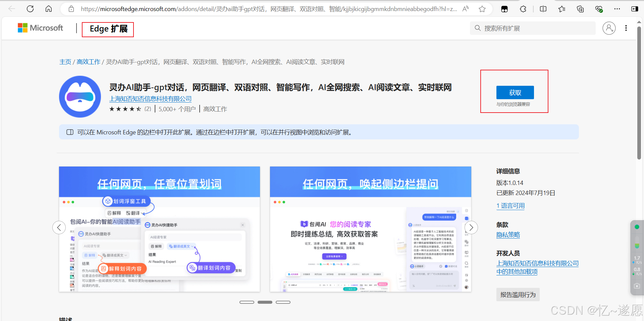Go to 主页 breadcrumb link
This screenshot has height=321, width=644.
65,62
